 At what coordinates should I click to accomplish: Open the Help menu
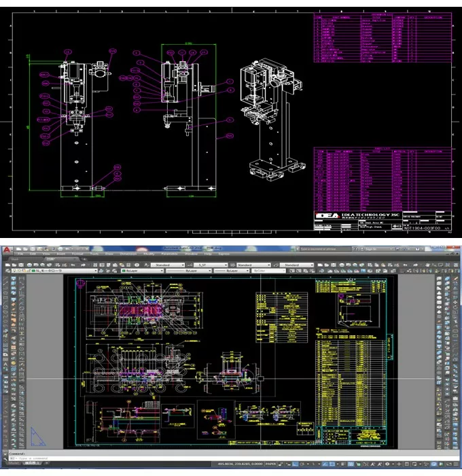tap(208, 254)
